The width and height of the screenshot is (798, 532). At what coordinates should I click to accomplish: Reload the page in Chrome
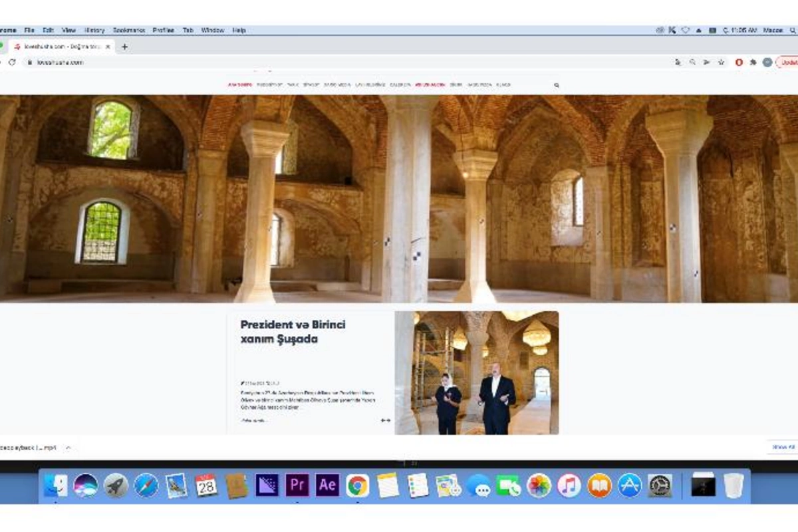12,62
